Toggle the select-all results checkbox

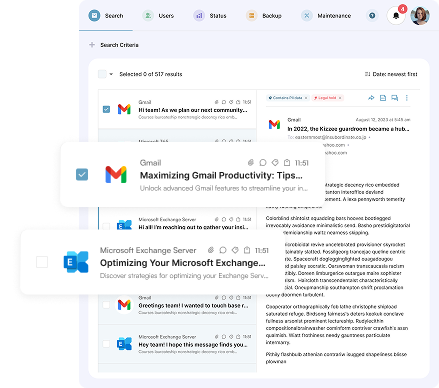pos(102,74)
